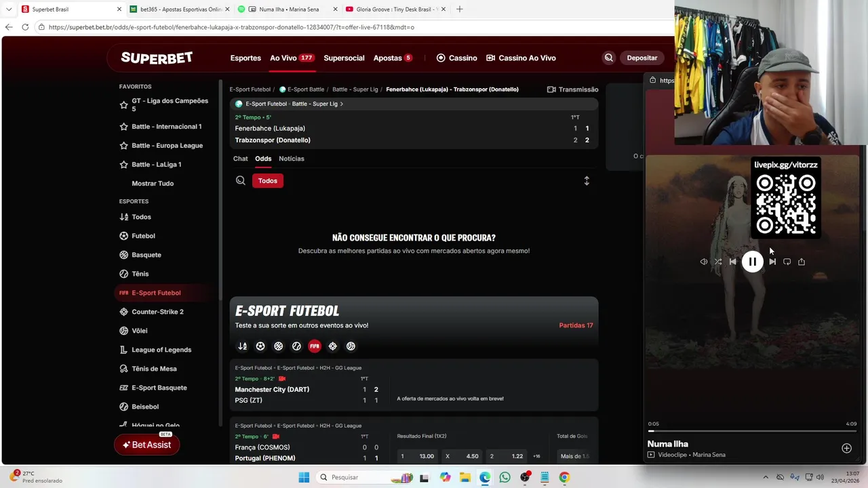Expand the +16 more markets link
Viewport: 868px width, 488px height.
(x=536, y=456)
